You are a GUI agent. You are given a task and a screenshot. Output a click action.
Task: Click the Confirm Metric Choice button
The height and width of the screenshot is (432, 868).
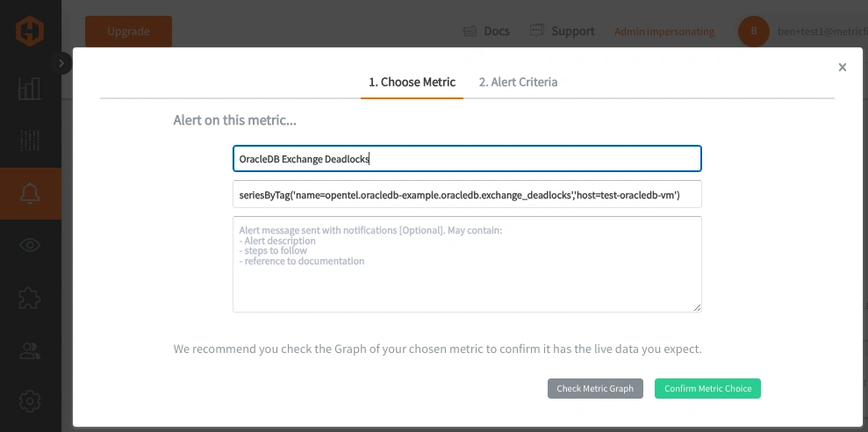click(x=707, y=388)
